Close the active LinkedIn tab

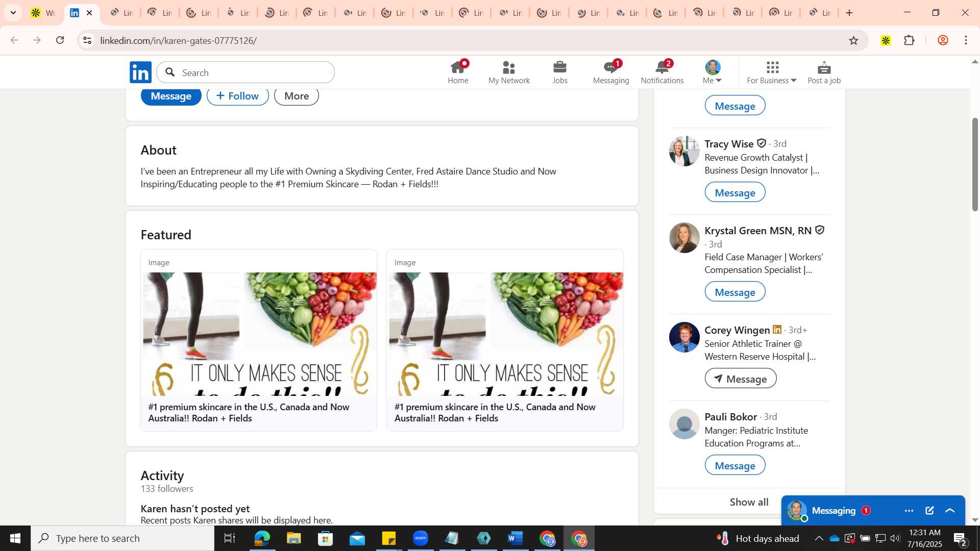pos(89,13)
